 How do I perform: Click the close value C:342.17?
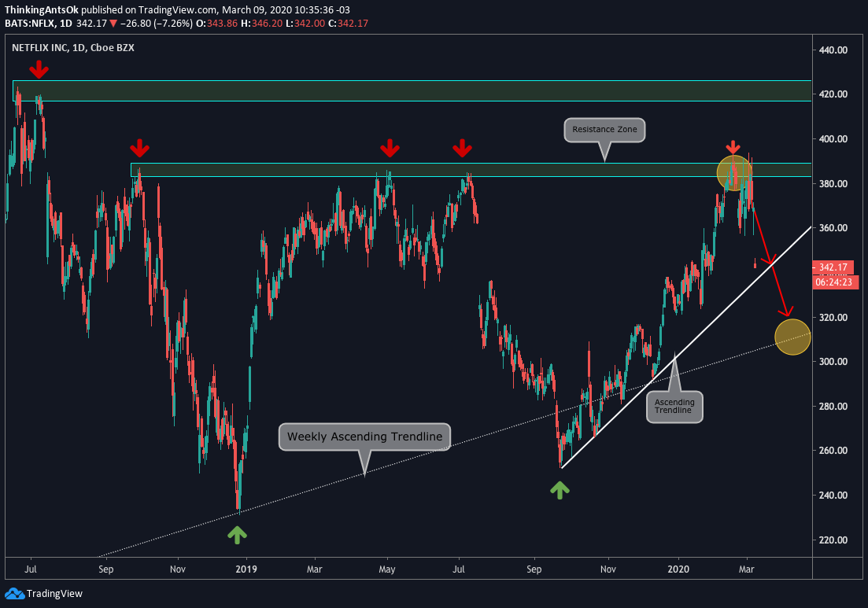pos(348,24)
